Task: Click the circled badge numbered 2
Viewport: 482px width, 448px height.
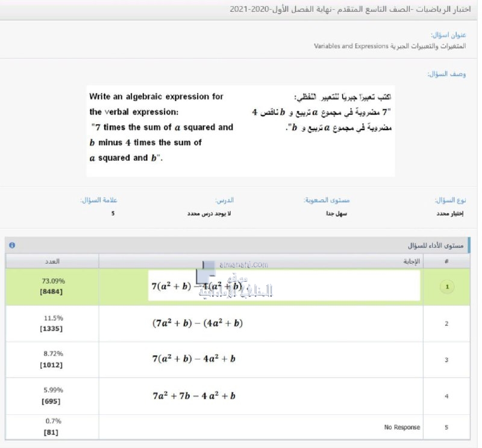Action: coord(446,323)
